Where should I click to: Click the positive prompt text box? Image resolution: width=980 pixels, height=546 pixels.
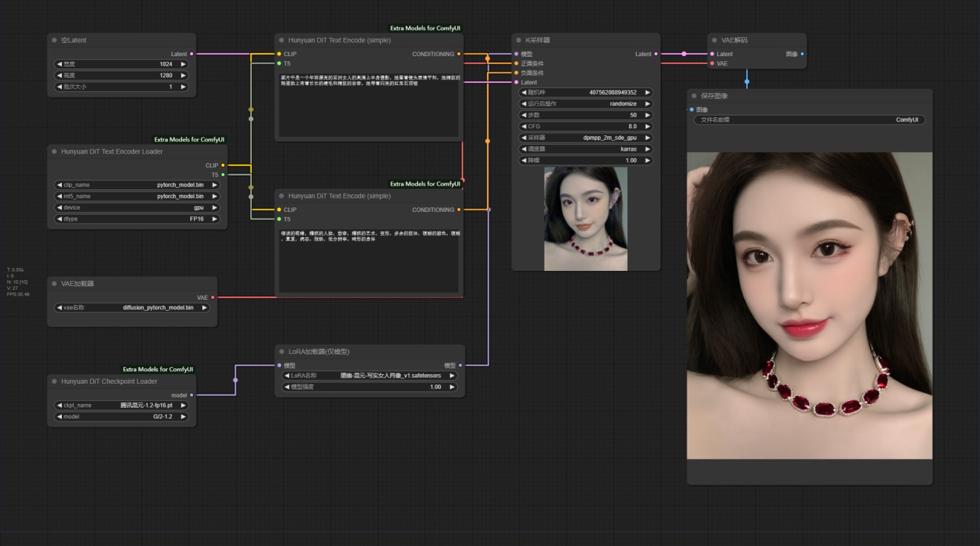[x=369, y=103]
